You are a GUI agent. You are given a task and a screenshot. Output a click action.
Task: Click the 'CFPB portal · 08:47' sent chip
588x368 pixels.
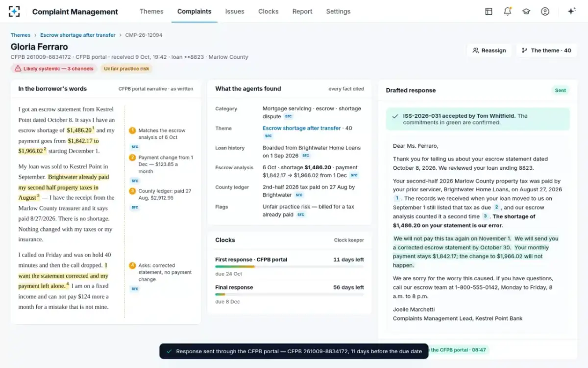(x=459, y=350)
